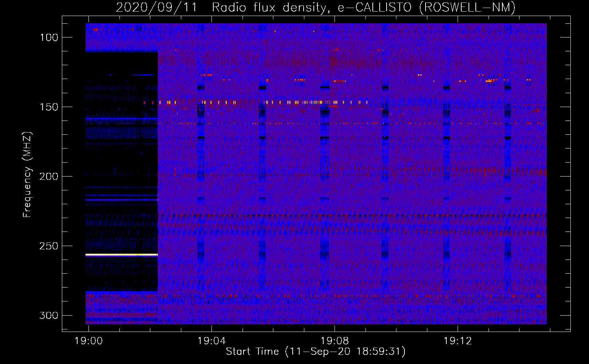Click the bright yellow-white band near 255 MHz

[x=122, y=255]
